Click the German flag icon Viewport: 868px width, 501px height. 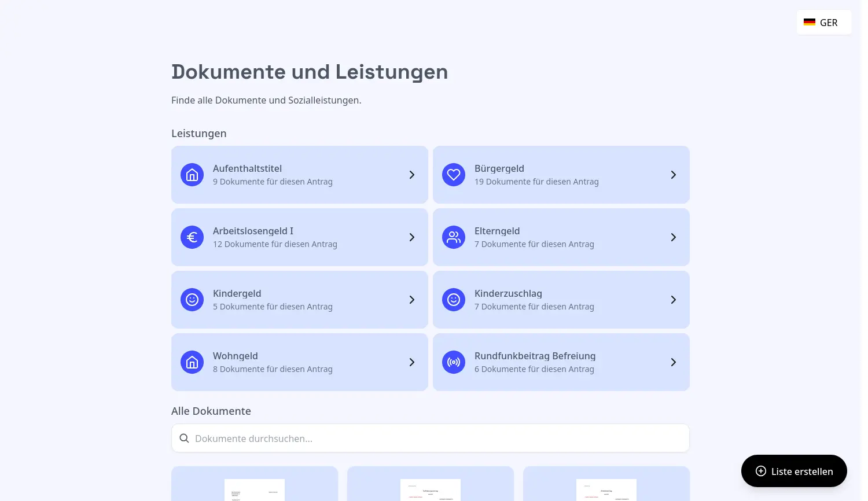coord(810,23)
